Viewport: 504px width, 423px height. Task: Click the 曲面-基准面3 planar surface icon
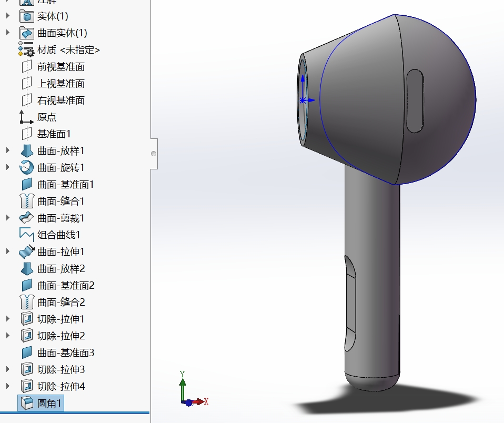tap(27, 352)
